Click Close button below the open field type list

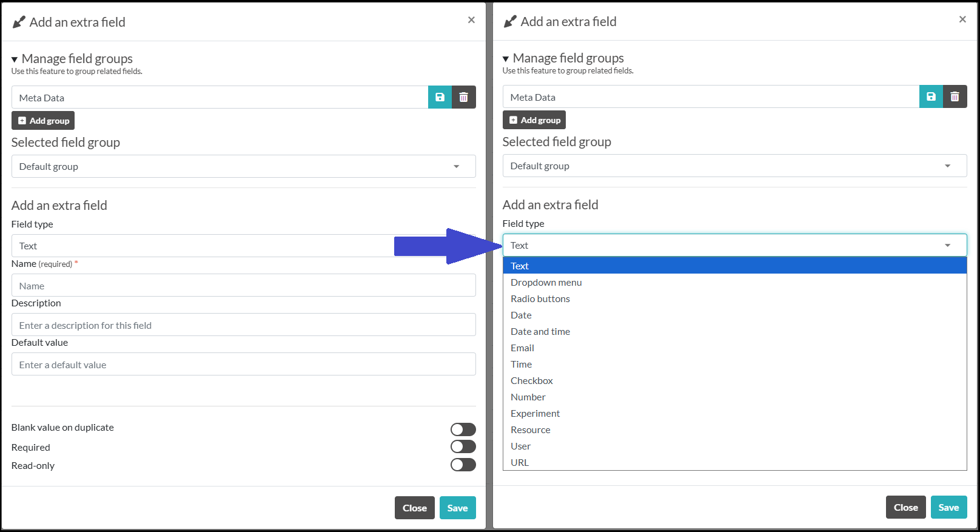tap(905, 508)
